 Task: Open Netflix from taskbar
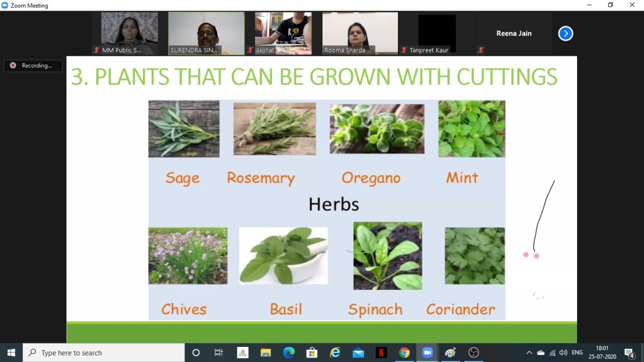coord(381,353)
